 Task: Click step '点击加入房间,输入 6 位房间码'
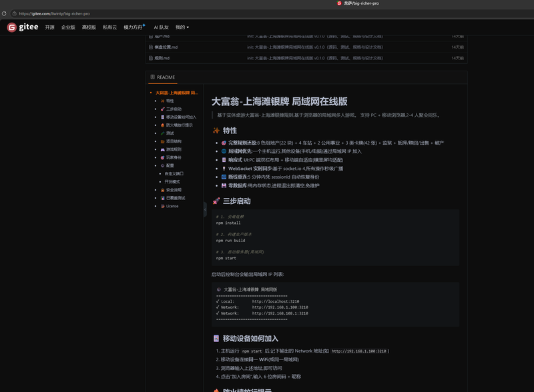[260, 377]
